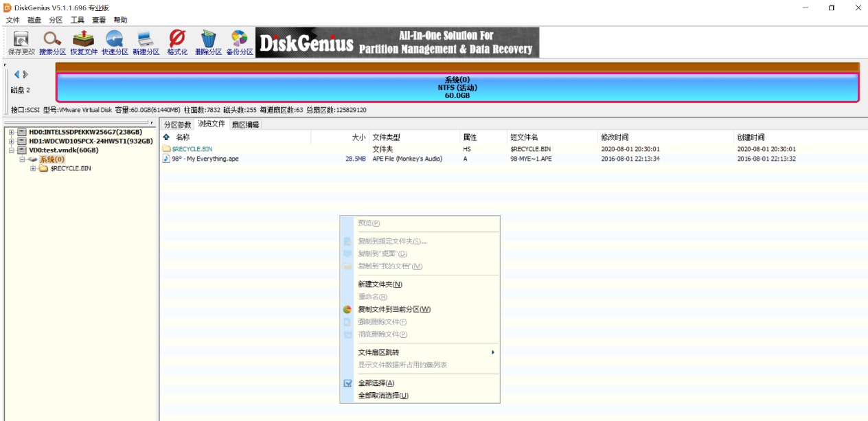The image size is (868, 421).
Task: Select $RECYCLE.BIN row name in file list
Action: point(192,149)
